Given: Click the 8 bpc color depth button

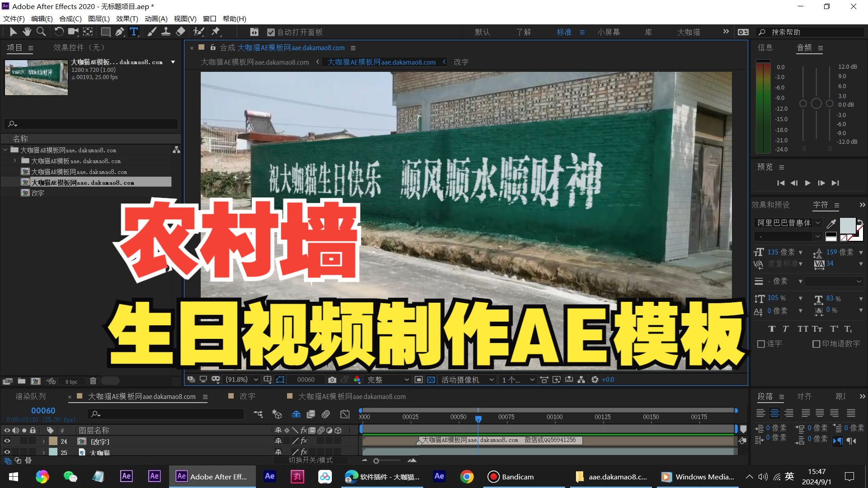Looking at the screenshot, I should point(71,382).
